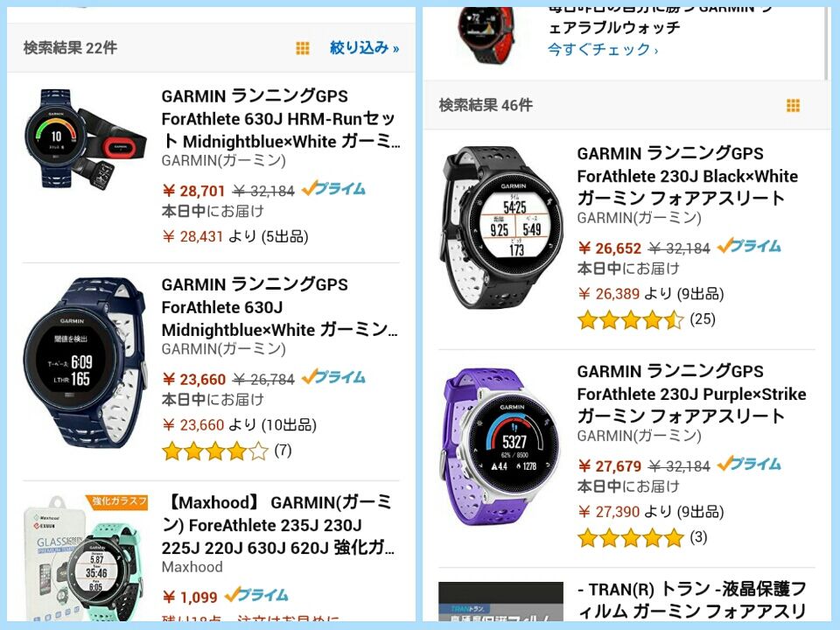Open 絞り込み filter options

point(364,48)
